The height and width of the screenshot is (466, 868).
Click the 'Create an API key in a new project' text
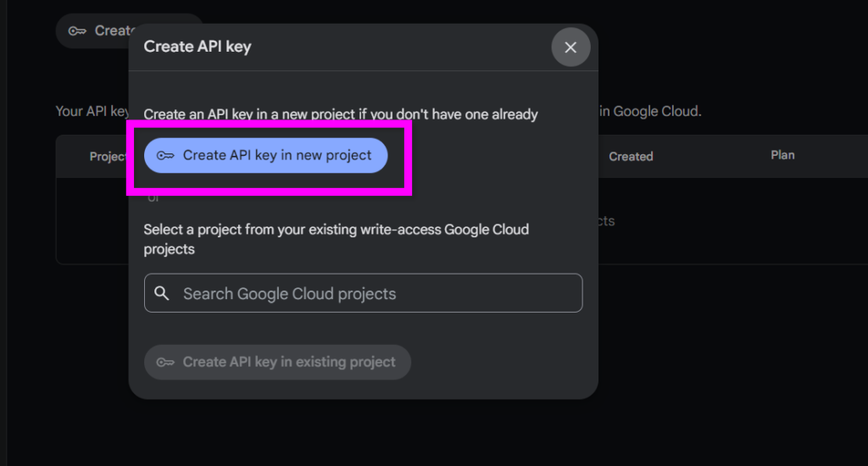(x=254, y=114)
